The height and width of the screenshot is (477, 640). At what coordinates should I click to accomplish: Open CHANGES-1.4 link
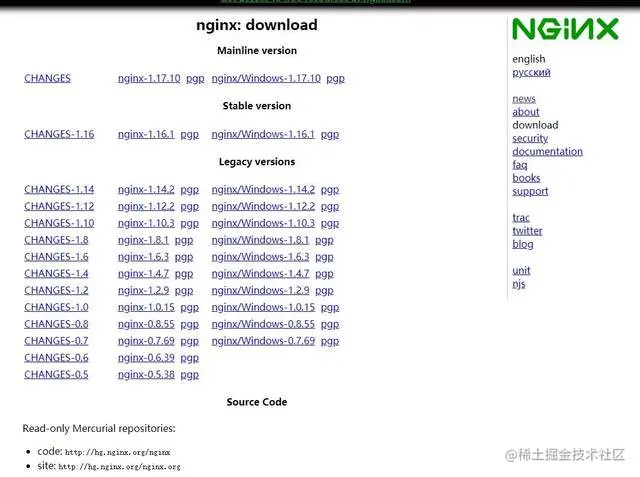(x=56, y=274)
